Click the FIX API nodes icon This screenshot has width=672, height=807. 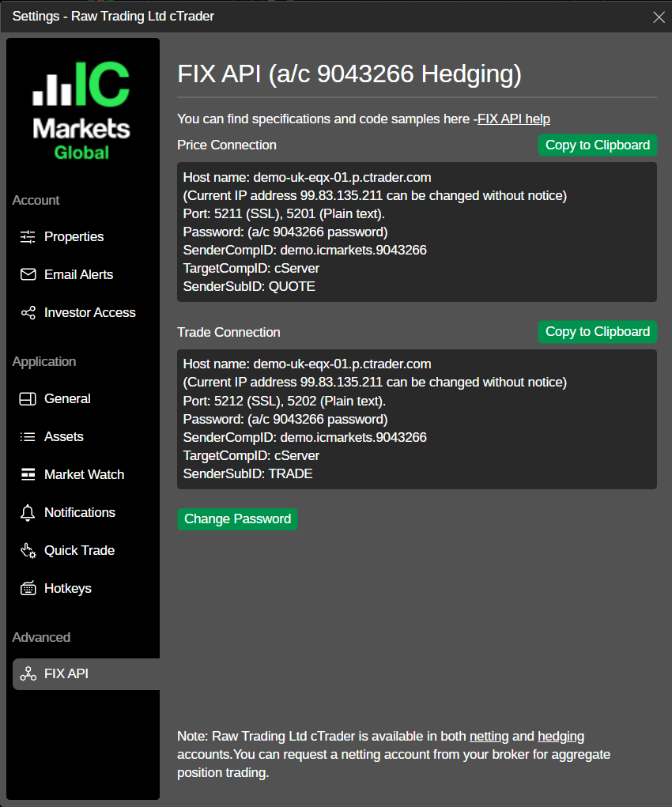coord(28,673)
